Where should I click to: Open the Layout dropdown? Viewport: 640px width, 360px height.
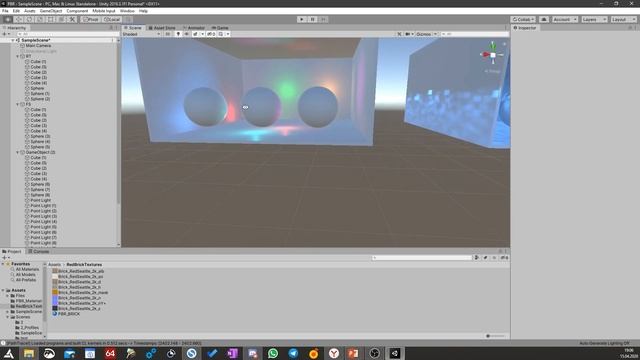623,20
